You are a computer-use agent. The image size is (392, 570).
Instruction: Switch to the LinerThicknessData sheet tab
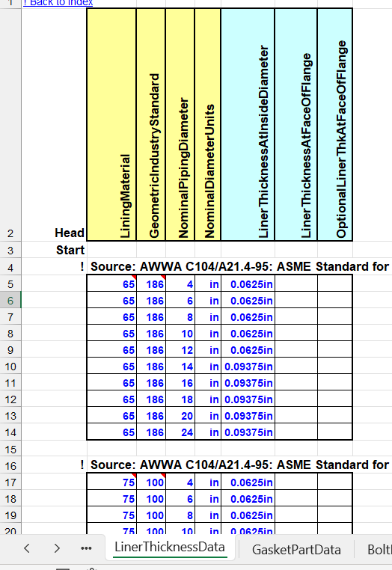pyautogui.click(x=170, y=547)
